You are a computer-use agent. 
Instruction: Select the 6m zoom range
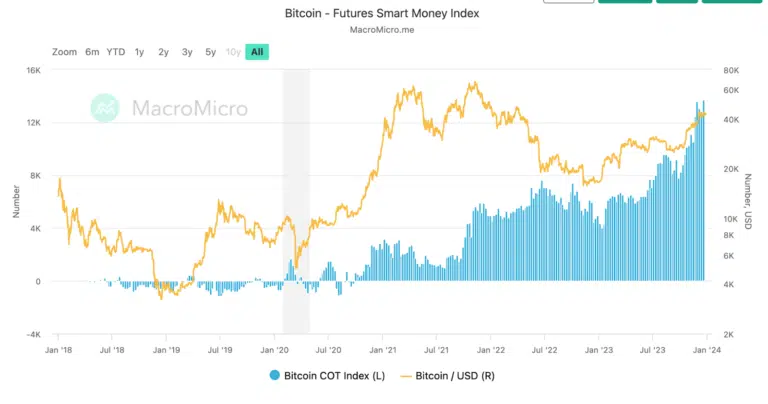92,52
